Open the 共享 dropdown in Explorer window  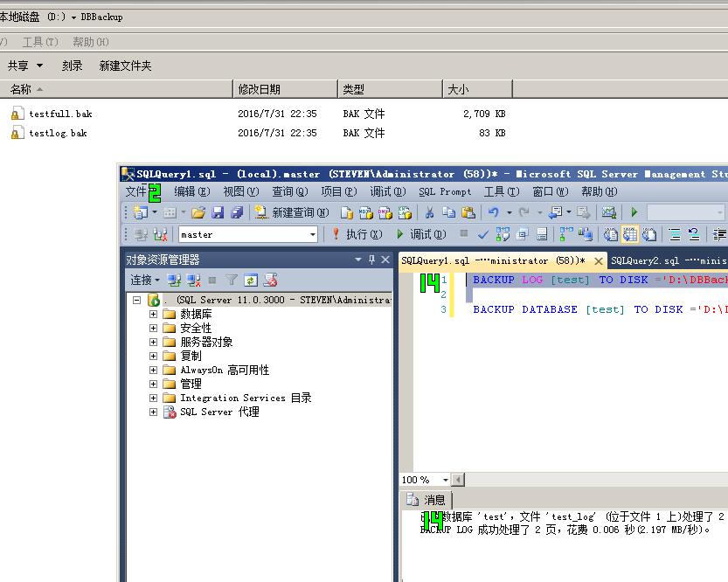25,66
